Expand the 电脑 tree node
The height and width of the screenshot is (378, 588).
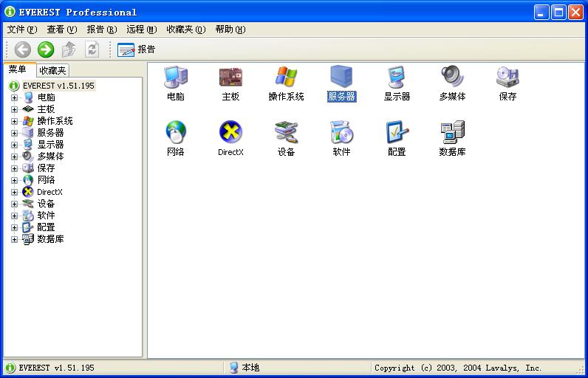pos(14,97)
